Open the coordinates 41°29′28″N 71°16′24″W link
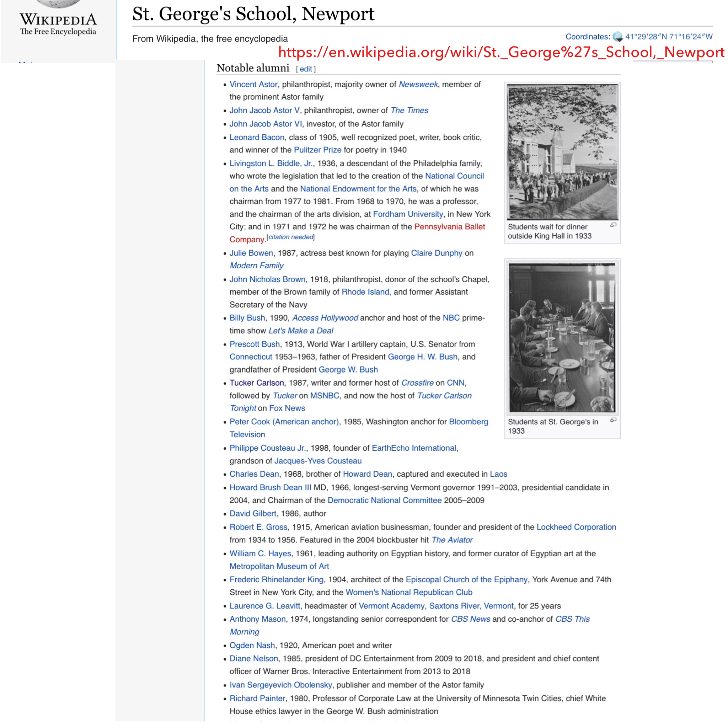Image resolution: width=728 pixels, height=728 pixels. pos(669,37)
